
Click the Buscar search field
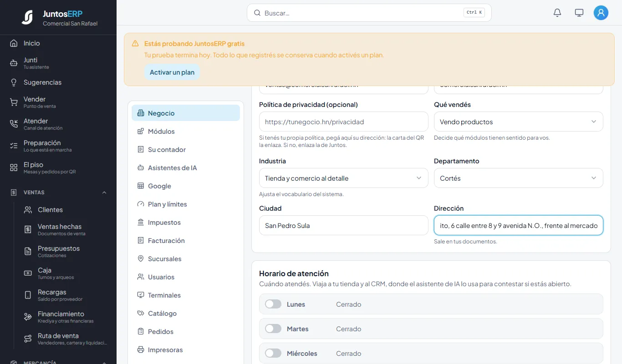[x=369, y=13]
